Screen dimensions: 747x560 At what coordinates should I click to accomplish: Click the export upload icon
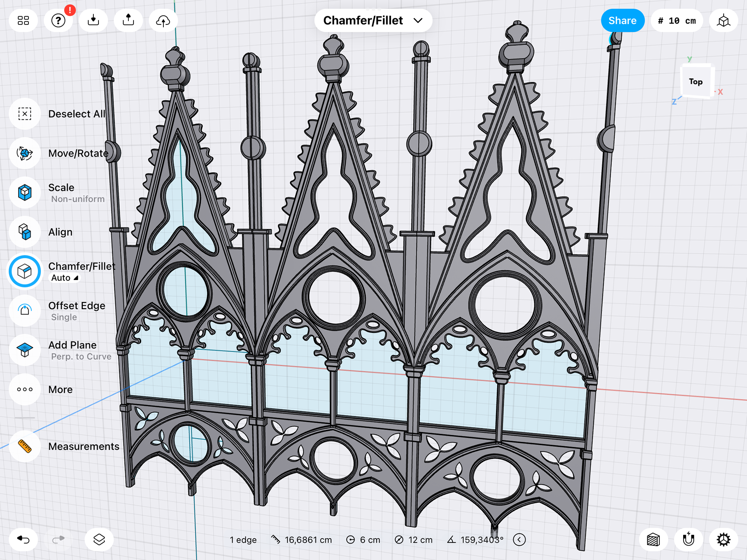click(x=128, y=21)
